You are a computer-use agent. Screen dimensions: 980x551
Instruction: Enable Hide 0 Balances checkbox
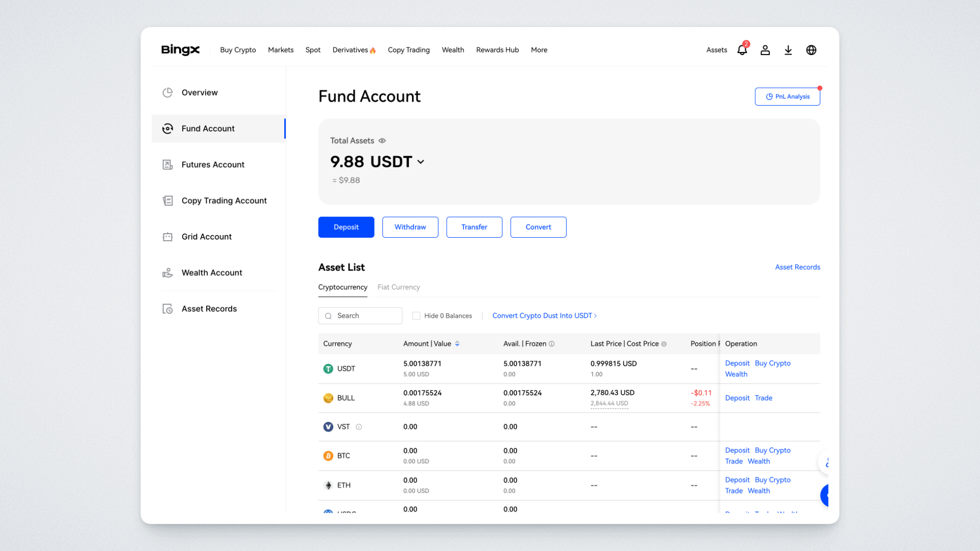coord(416,316)
